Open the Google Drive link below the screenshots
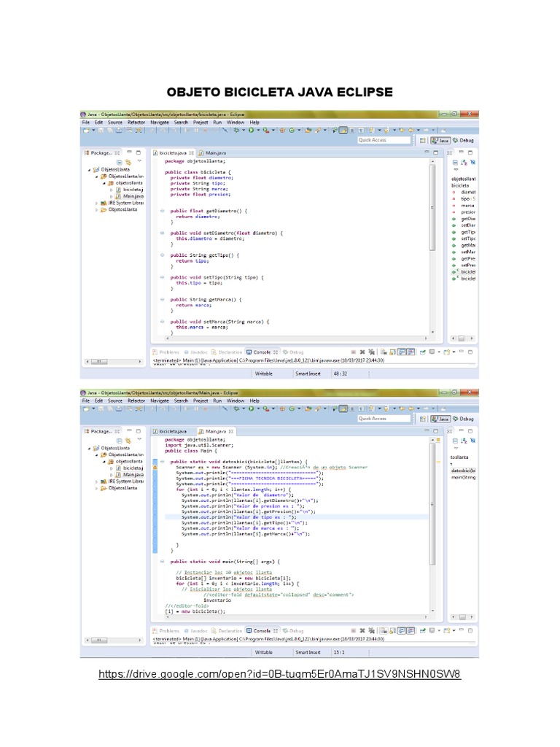The image size is (560, 747). click(x=280, y=673)
